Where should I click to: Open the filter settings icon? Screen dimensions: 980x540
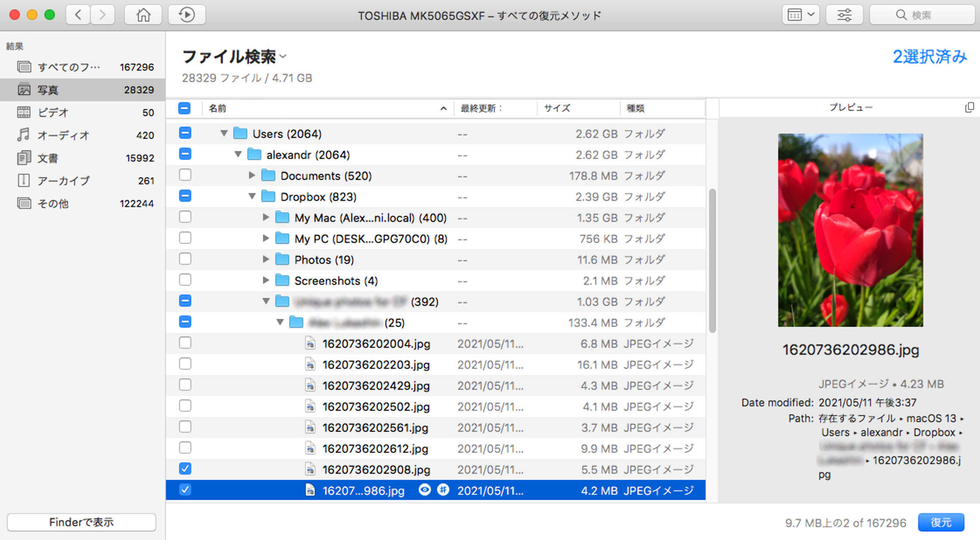844,14
